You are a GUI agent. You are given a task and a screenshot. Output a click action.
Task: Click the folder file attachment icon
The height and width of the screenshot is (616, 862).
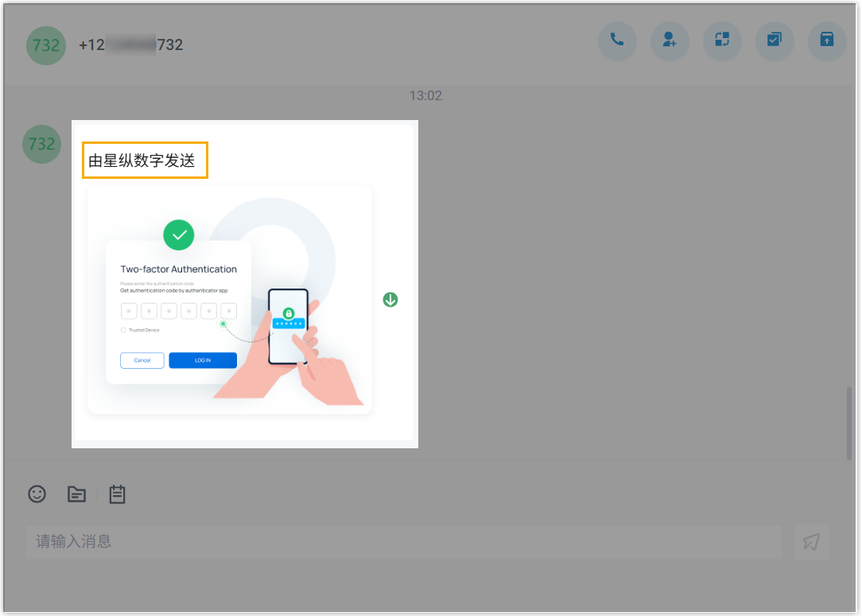[x=76, y=494]
